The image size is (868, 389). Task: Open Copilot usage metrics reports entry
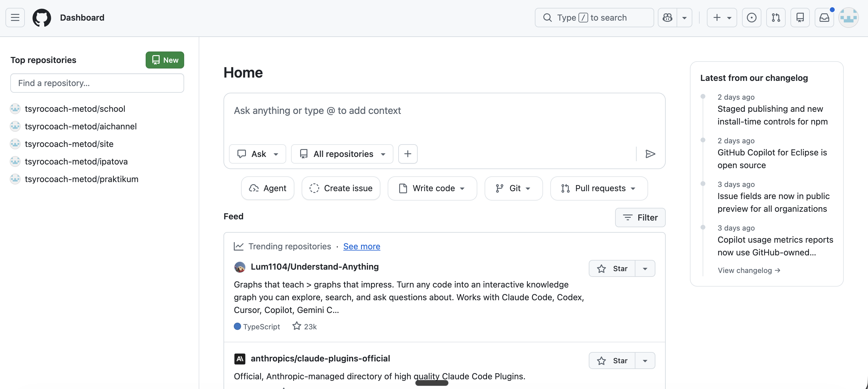pyautogui.click(x=775, y=246)
